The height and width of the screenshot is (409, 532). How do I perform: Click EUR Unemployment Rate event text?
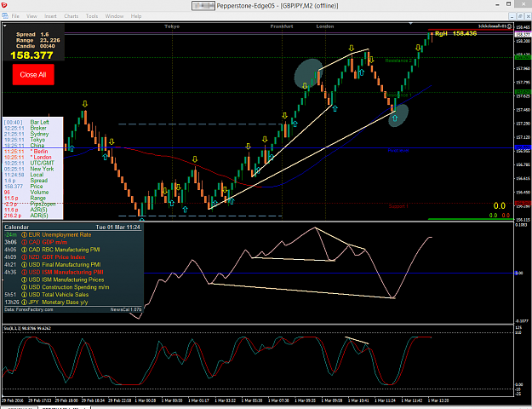[x=60, y=234]
